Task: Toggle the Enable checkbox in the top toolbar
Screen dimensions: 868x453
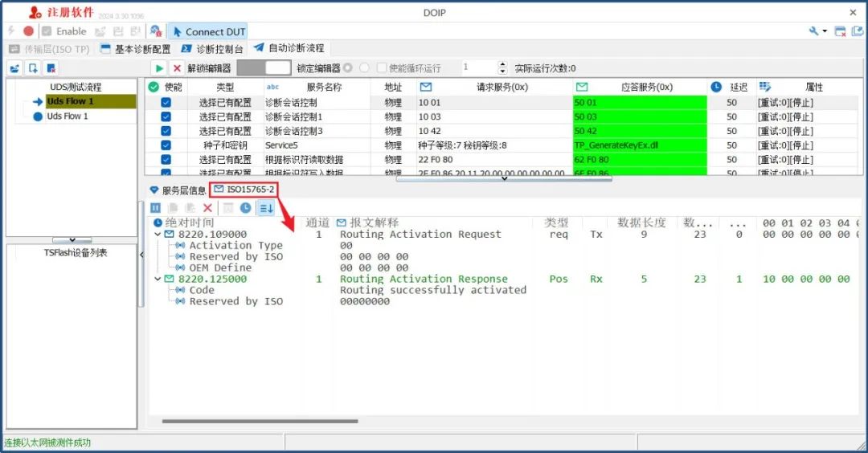Action: [47, 31]
